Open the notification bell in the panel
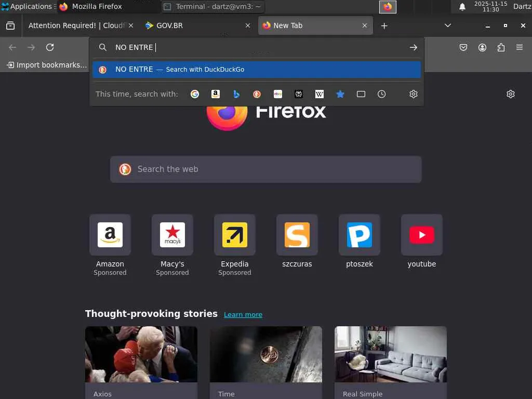532x399 pixels. (462, 7)
